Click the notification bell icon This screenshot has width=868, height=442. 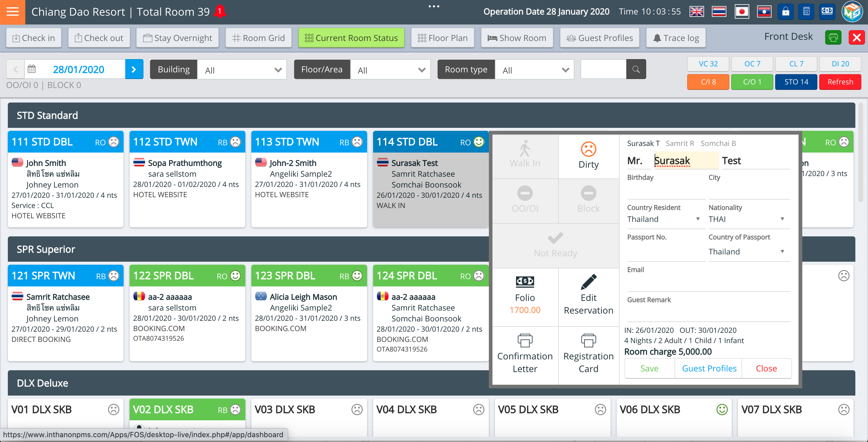[x=220, y=12]
